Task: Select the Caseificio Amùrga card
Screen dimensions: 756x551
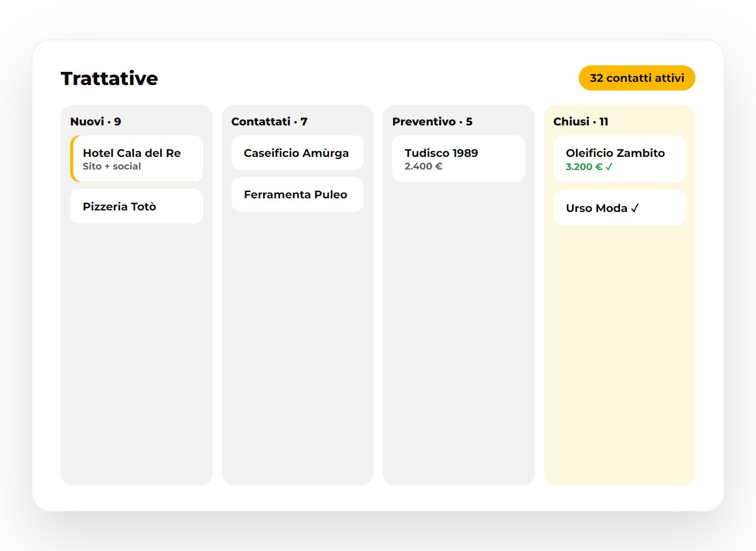Action: tap(298, 153)
